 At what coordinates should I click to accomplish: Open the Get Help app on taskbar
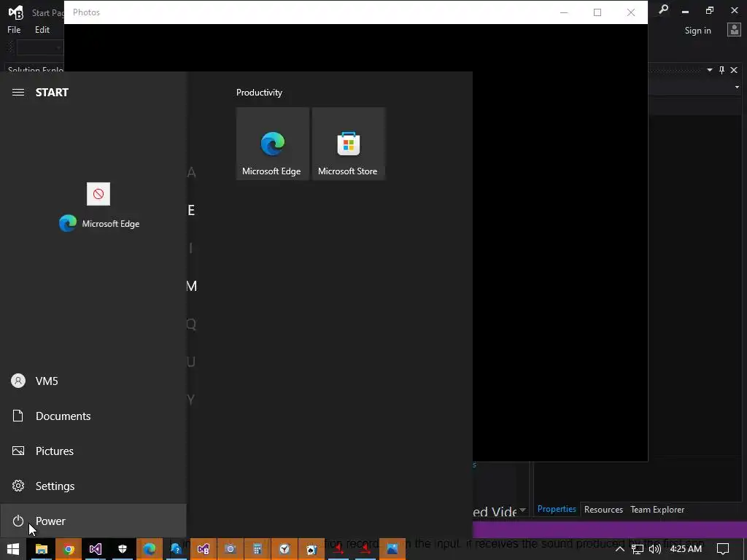point(177,549)
